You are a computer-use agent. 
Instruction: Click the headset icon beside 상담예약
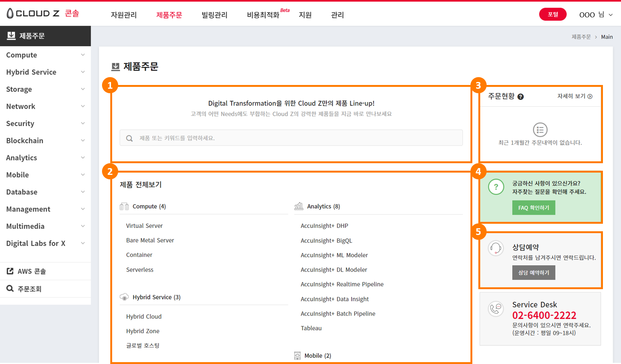496,248
